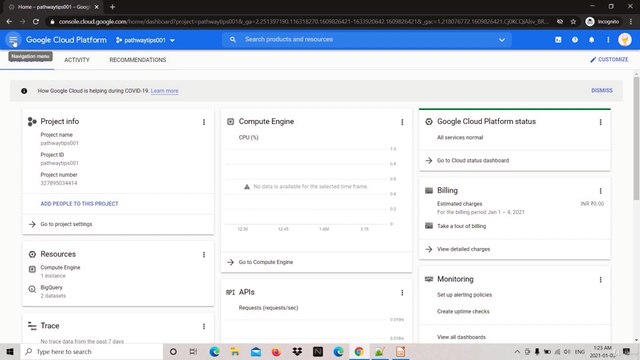Open the Help question mark icon
640x360 pixels.
click(x=575, y=40)
